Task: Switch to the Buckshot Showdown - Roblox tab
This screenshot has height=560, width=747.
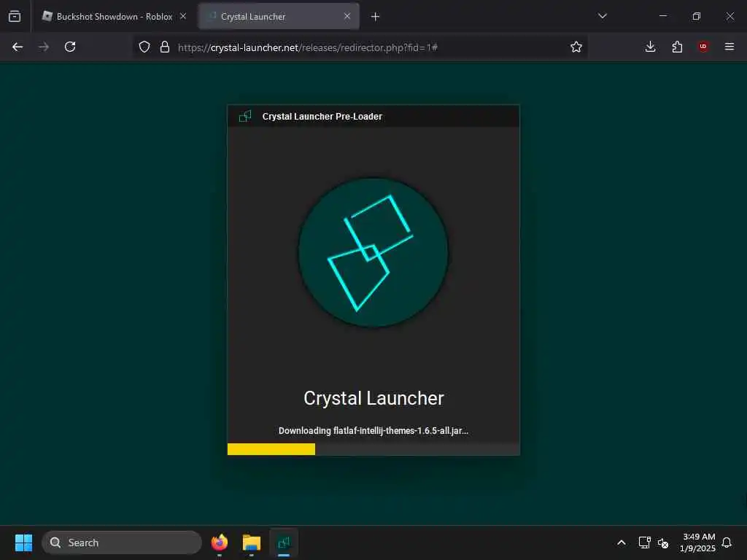Action: (115, 17)
